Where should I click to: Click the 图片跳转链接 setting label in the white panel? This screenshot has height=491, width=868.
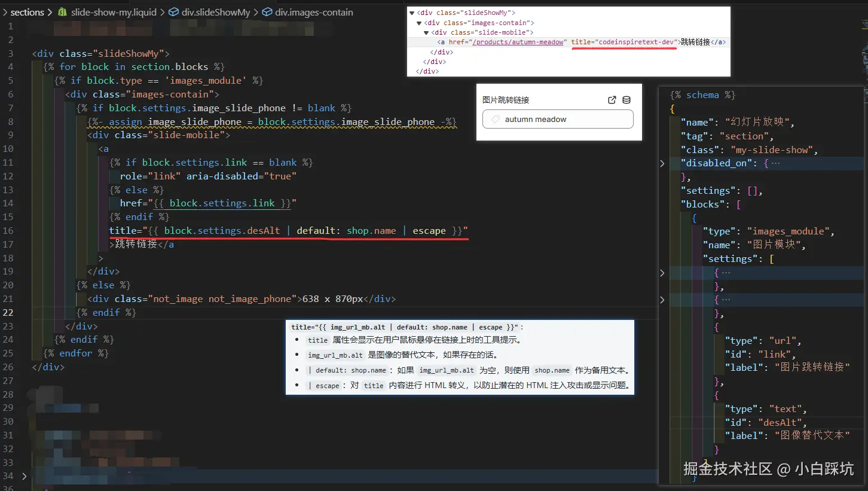[x=506, y=100]
